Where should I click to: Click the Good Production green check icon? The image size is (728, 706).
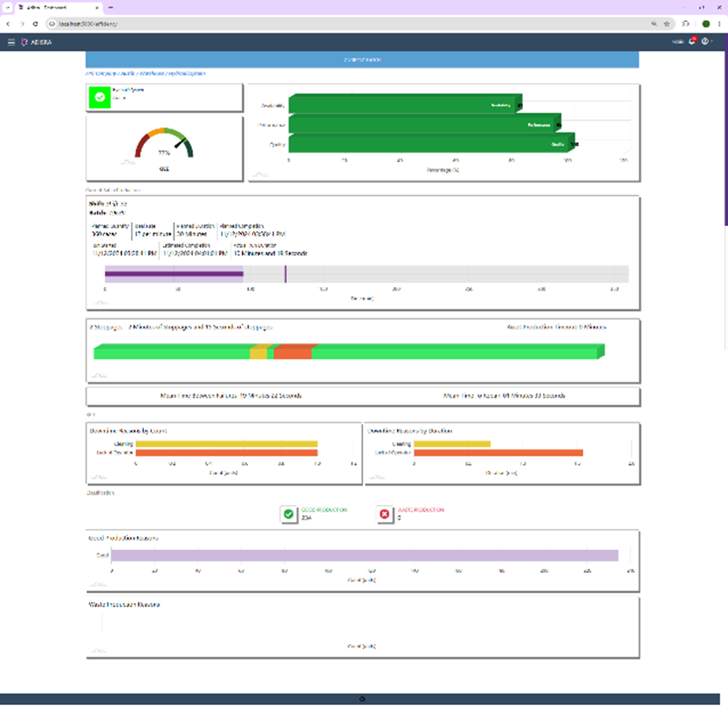pyautogui.click(x=289, y=514)
